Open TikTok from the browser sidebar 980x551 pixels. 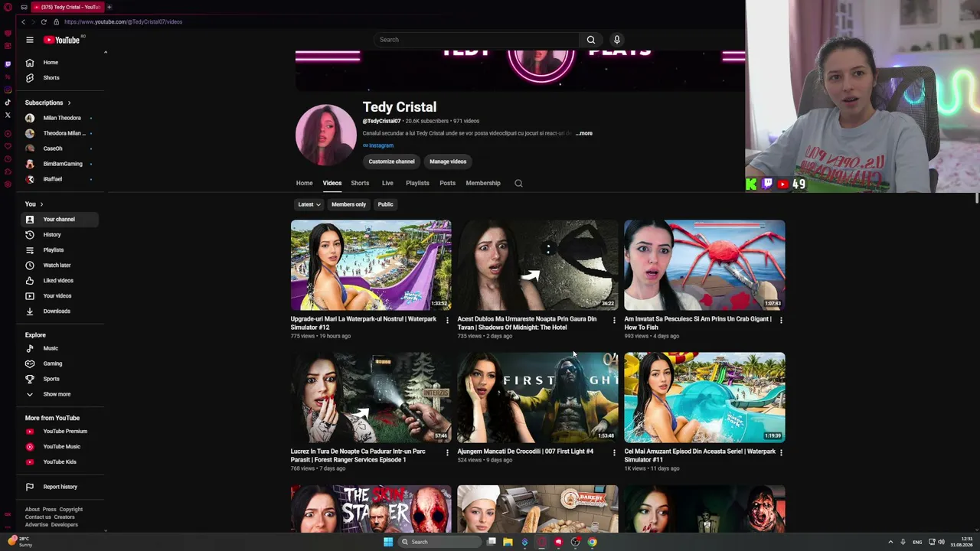pyautogui.click(x=8, y=103)
